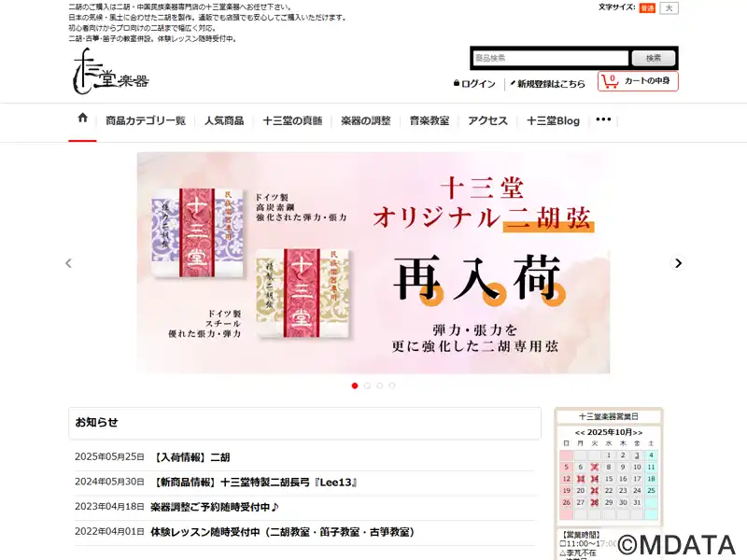Screen dimensions: 747x560
Task: Open 音楽教室 menu item
Action: coord(430,121)
